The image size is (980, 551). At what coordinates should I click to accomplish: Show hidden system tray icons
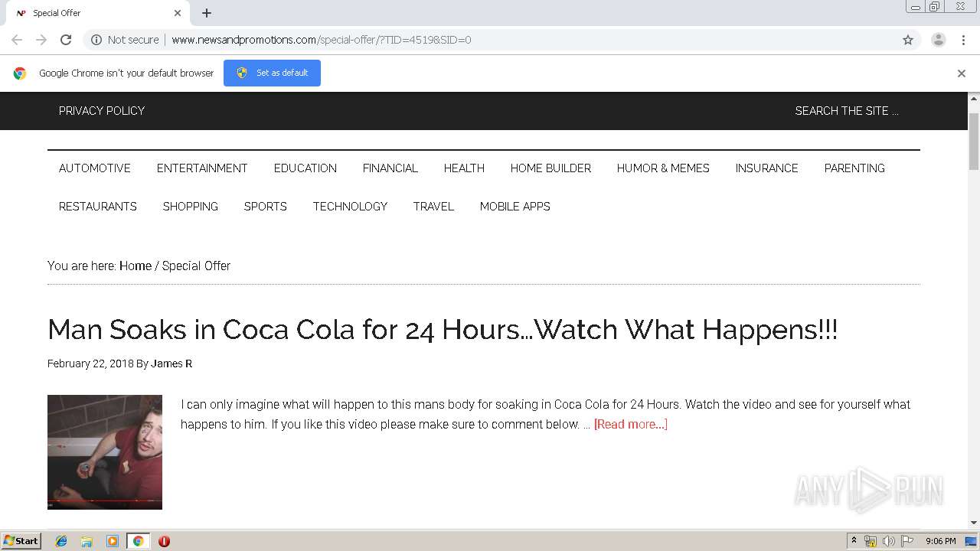[854, 541]
